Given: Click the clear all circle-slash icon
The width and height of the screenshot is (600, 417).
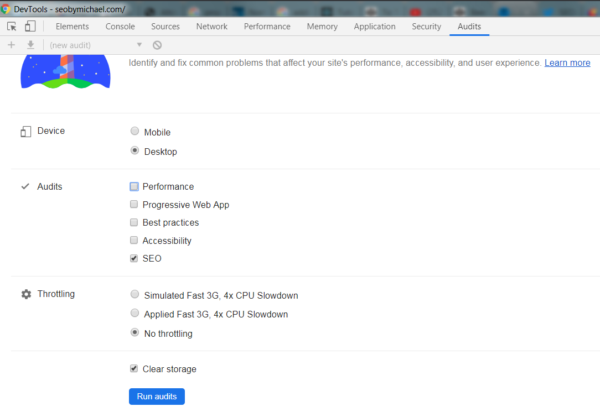Looking at the screenshot, I should (x=157, y=45).
